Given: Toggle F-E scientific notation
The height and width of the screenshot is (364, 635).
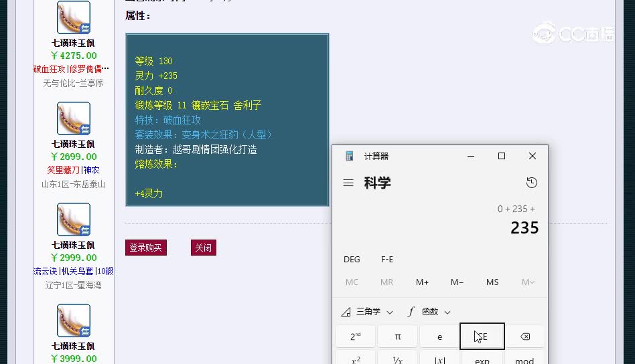Looking at the screenshot, I should click(x=386, y=259).
